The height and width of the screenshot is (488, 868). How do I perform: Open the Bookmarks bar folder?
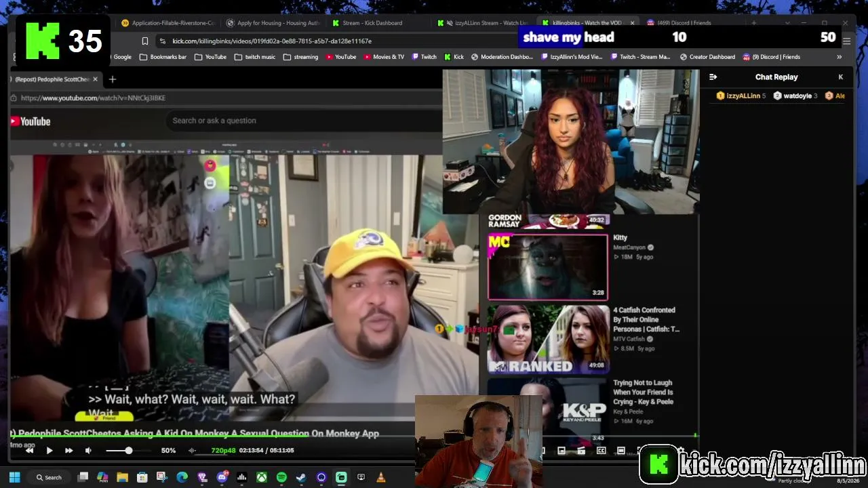pos(163,57)
